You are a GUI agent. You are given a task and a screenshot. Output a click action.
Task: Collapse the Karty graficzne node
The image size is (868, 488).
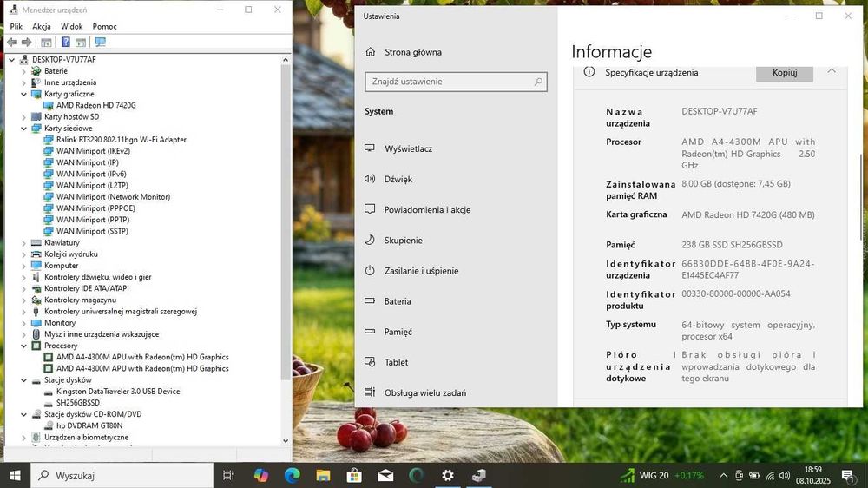click(23, 94)
